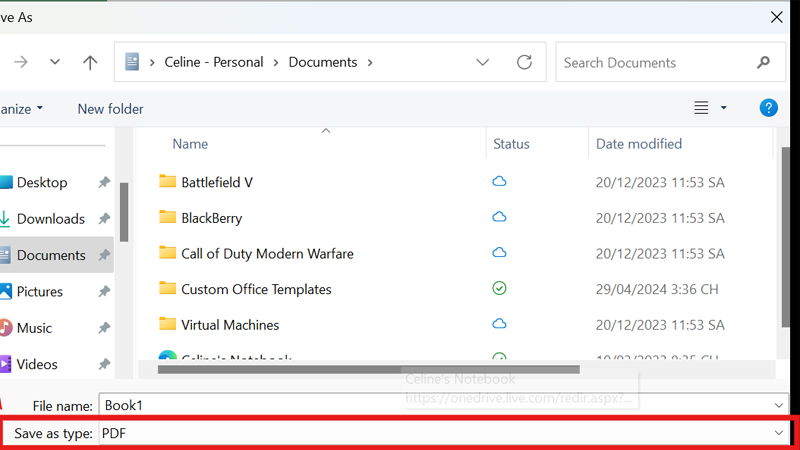Click the Battlefield V folder icon
The height and width of the screenshot is (450, 800).
(167, 182)
